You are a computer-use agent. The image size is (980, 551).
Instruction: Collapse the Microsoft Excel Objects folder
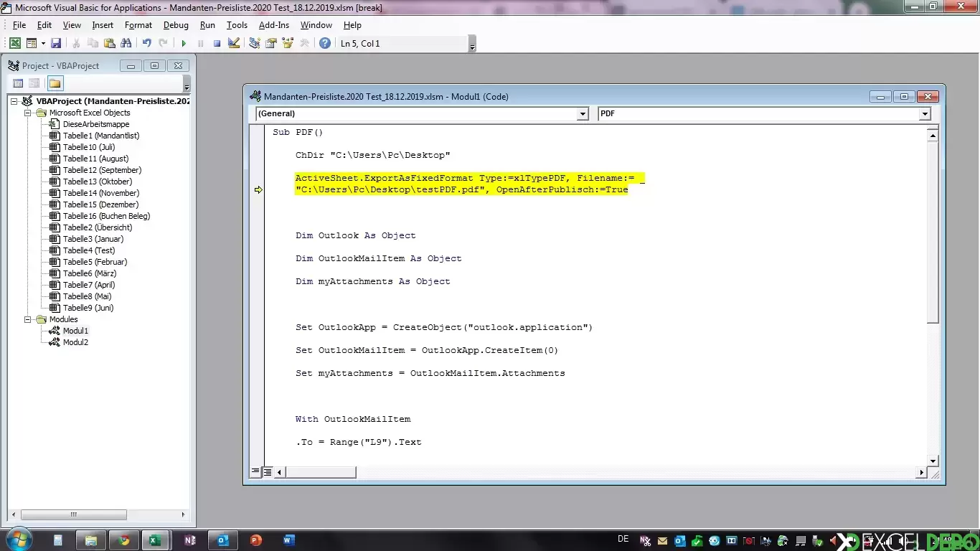28,113
